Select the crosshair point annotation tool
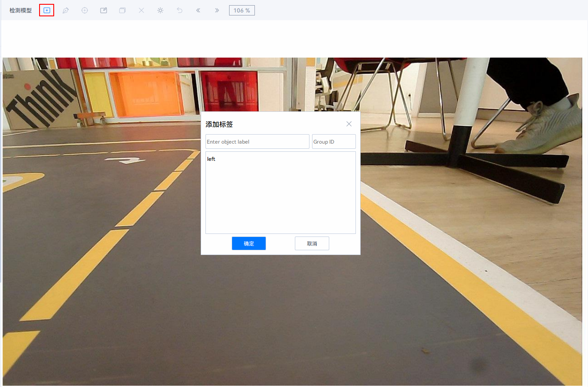Viewport: 588px width, 387px height. 85,10
